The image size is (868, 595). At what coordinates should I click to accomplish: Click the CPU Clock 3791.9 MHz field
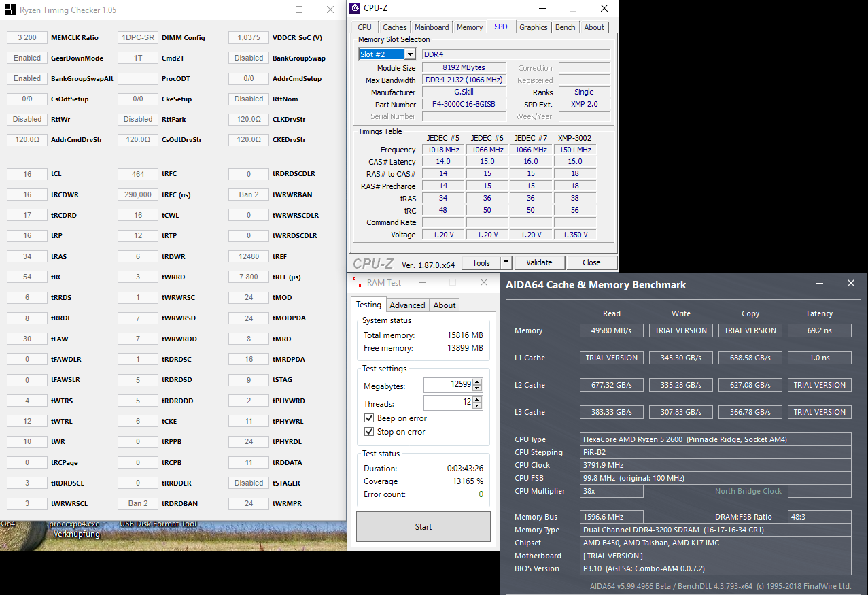click(x=716, y=465)
